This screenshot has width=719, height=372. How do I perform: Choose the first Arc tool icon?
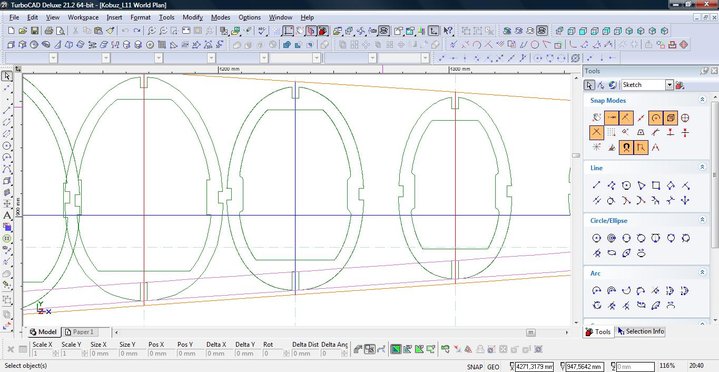[597, 291]
